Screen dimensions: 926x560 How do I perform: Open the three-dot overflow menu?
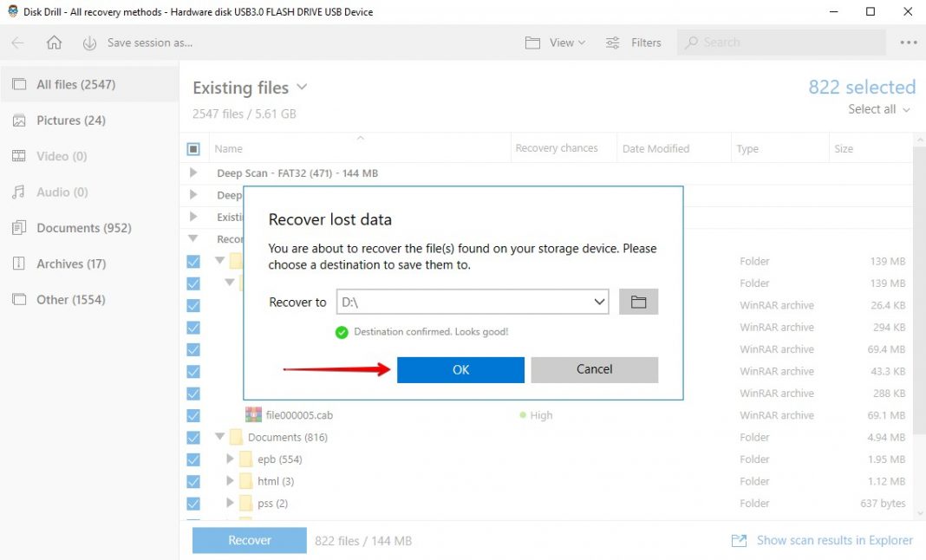tap(908, 42)
